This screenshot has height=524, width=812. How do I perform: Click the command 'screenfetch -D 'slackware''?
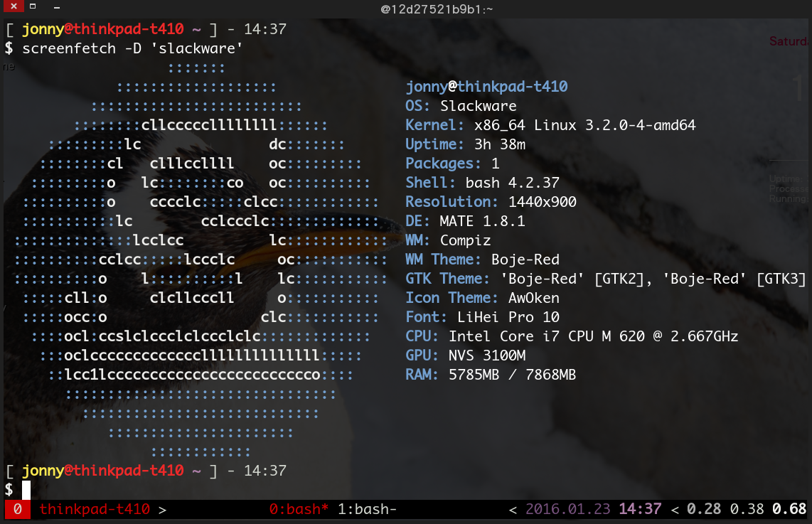pos(132,48)
